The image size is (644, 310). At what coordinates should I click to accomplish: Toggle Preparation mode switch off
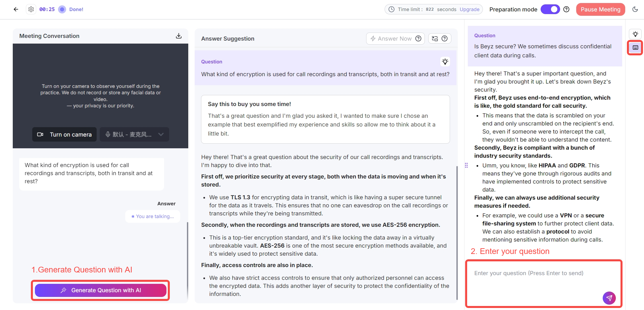tap(550, 9)
